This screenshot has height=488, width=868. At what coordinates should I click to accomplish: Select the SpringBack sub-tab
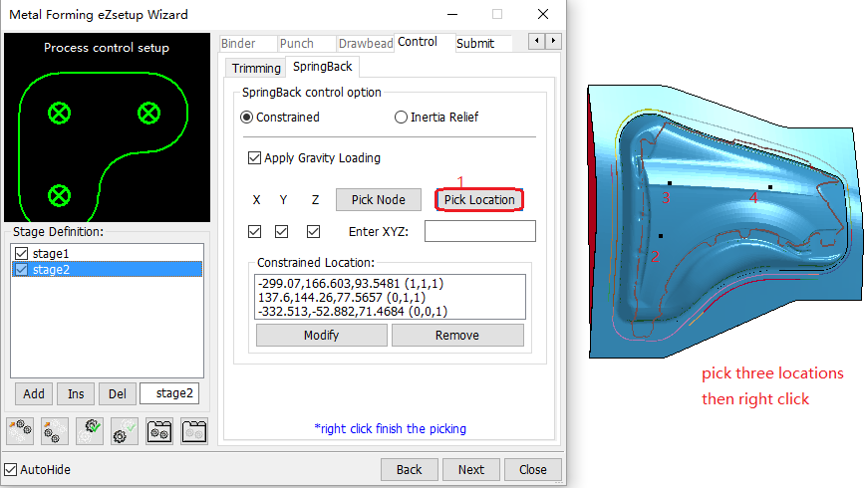click(x=322, y=67)
